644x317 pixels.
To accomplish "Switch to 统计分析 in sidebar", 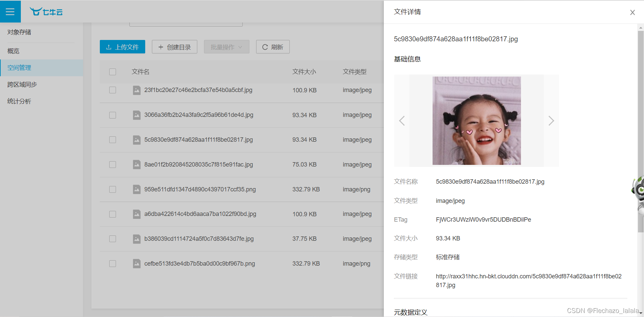I will (19, 101).
